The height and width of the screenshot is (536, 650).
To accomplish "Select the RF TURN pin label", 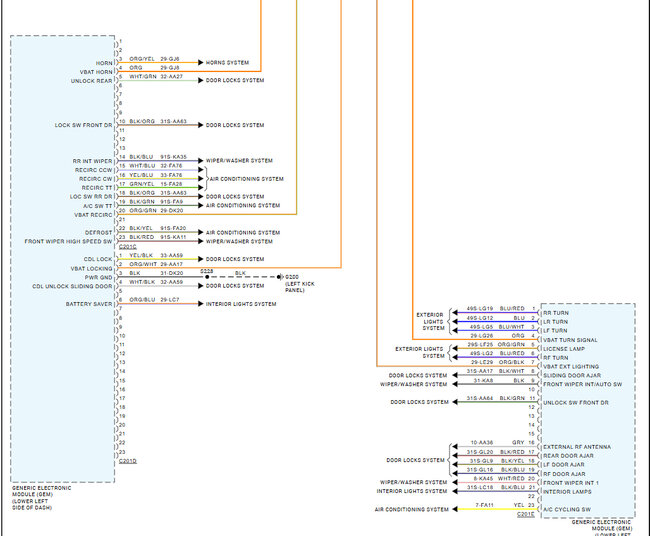I will coord(555,358).
